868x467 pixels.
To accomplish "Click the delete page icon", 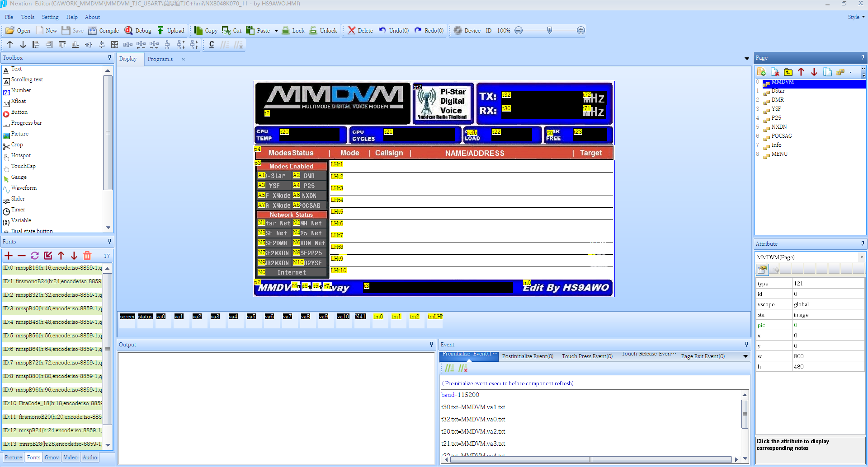I will 775,72.
